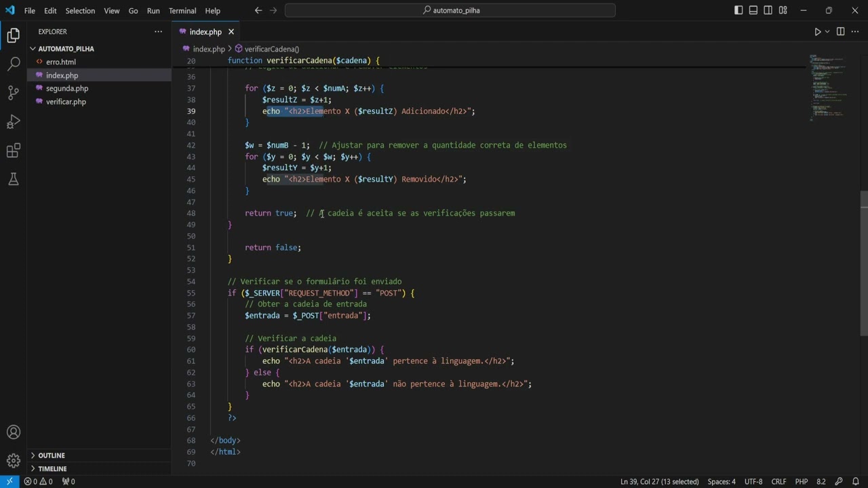Toggle the primary side bar layout
This screenshot has height=488, width=868.
point(738,10)
